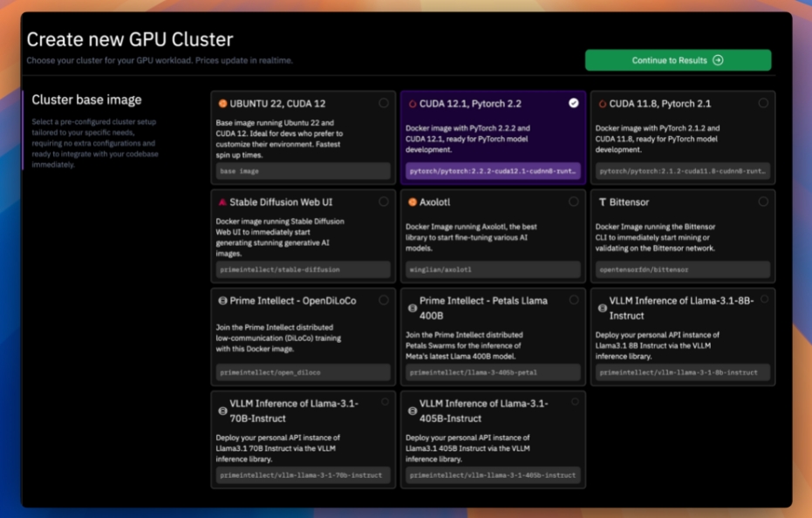Click the CUDA 12.1, Pytorch 2.2 title

click(470, 104)
